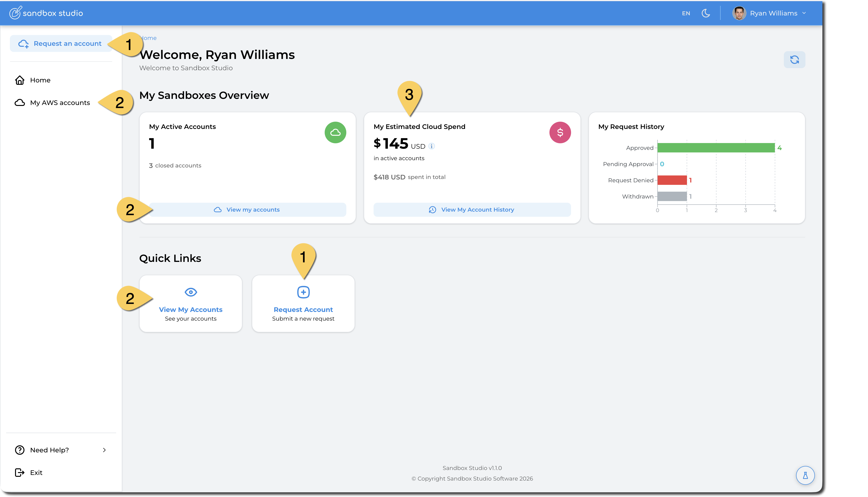Click Ryan Williams profile avatar

(x=739, y=13)
